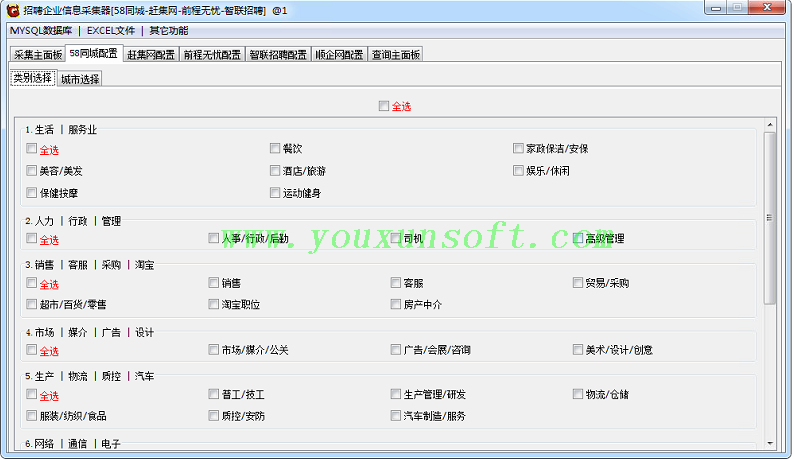The width and height of the screenshot is (794, 459).
Task: Check the 汽车制造/服务 checkbox
Action: (x=396, y=416)
